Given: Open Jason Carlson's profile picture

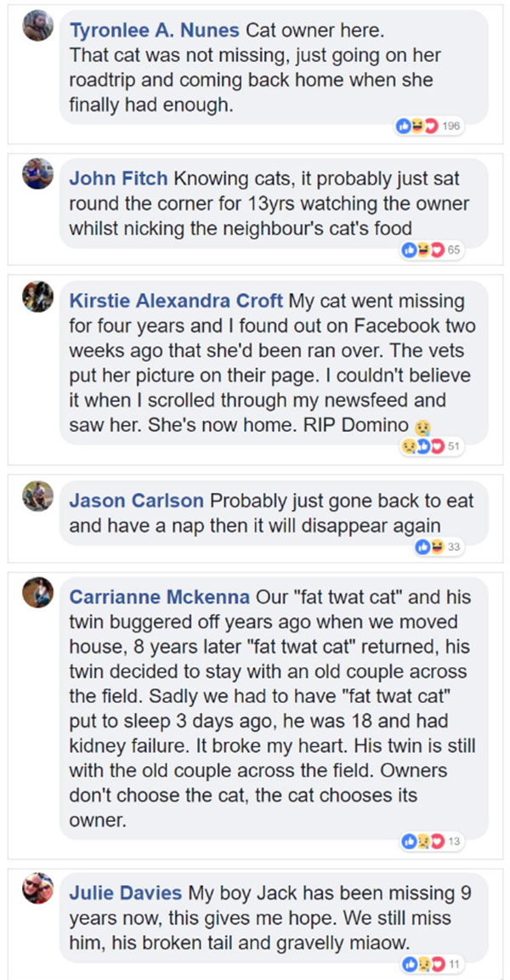Looking at the screenshot, I should (x=37, y=496).
